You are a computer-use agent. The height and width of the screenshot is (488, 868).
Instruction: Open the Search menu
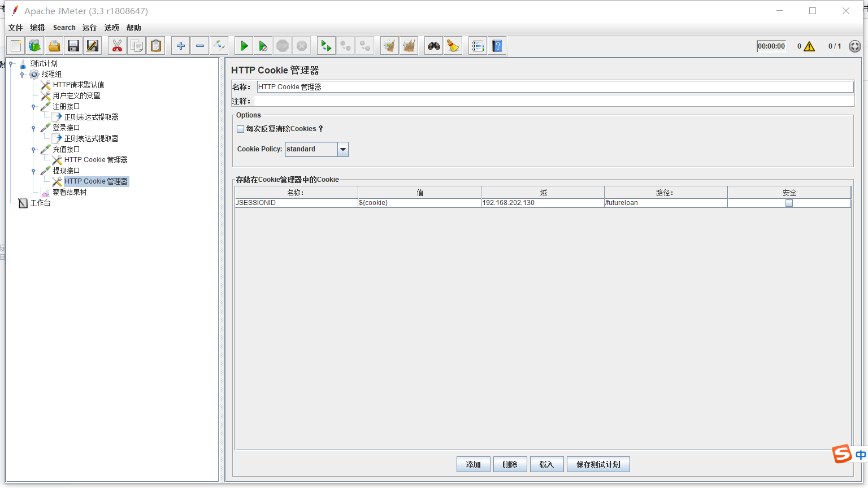click(x=64, y=28)
